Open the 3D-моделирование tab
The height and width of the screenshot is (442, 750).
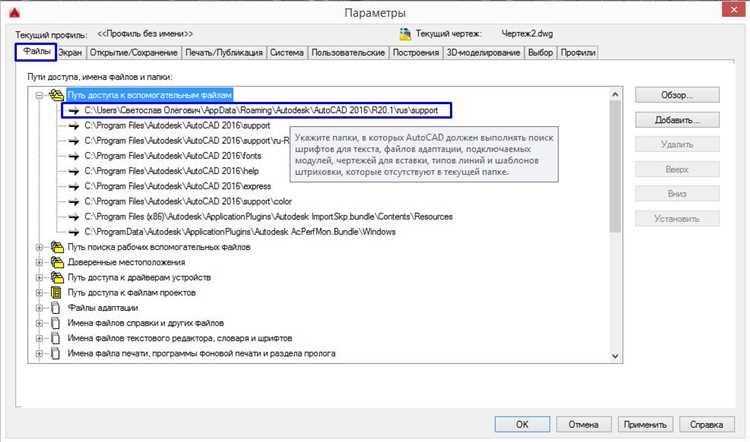(x=483, y=53)
